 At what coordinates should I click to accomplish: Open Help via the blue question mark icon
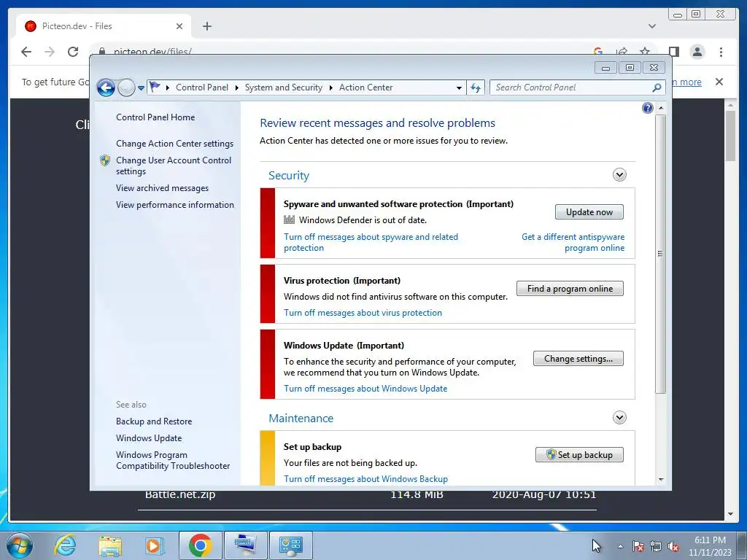(648, 108)
